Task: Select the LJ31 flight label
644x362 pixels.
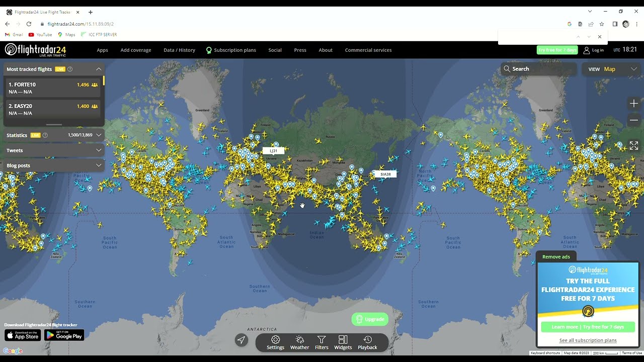Action: click(273, 151)
